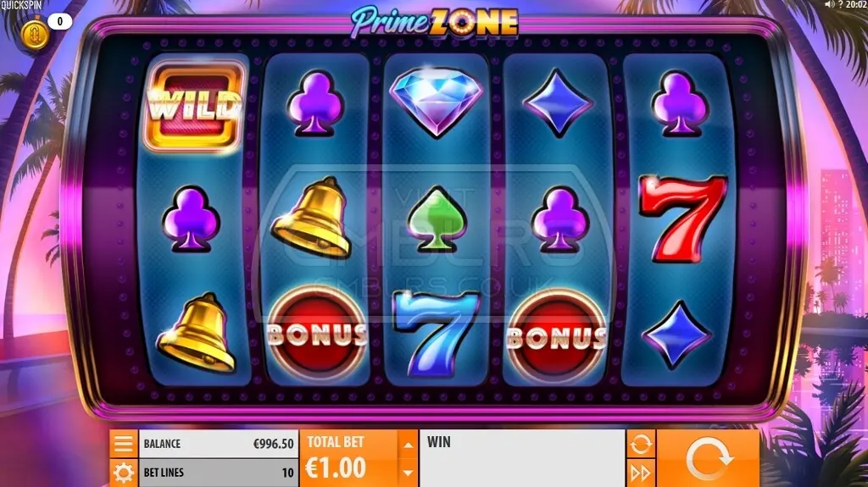The height and width of the screenshot is (487, 868).
Task: Click the Balance €996.50 field
Action: coord(218,444)
